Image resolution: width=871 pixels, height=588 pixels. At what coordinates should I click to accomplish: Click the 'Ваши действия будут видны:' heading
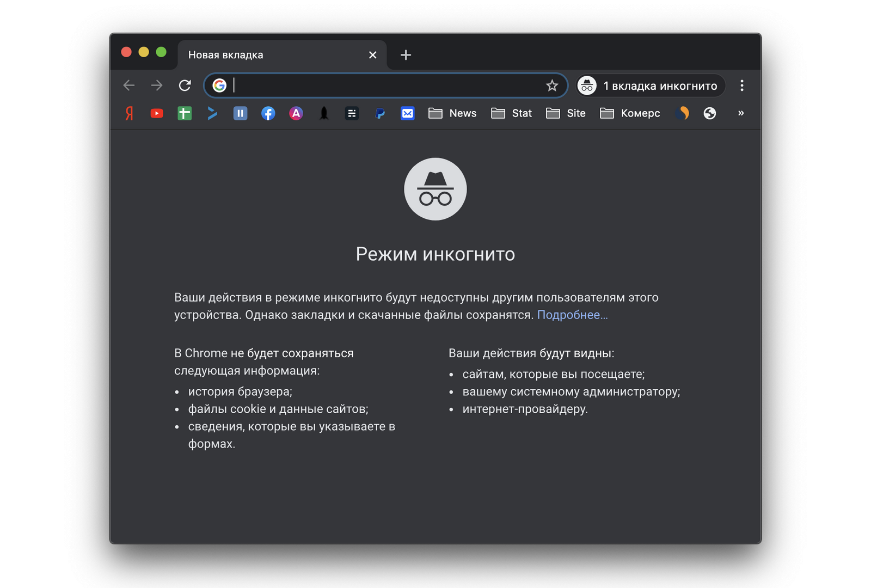pyautogui.click(x=531, y=353)
